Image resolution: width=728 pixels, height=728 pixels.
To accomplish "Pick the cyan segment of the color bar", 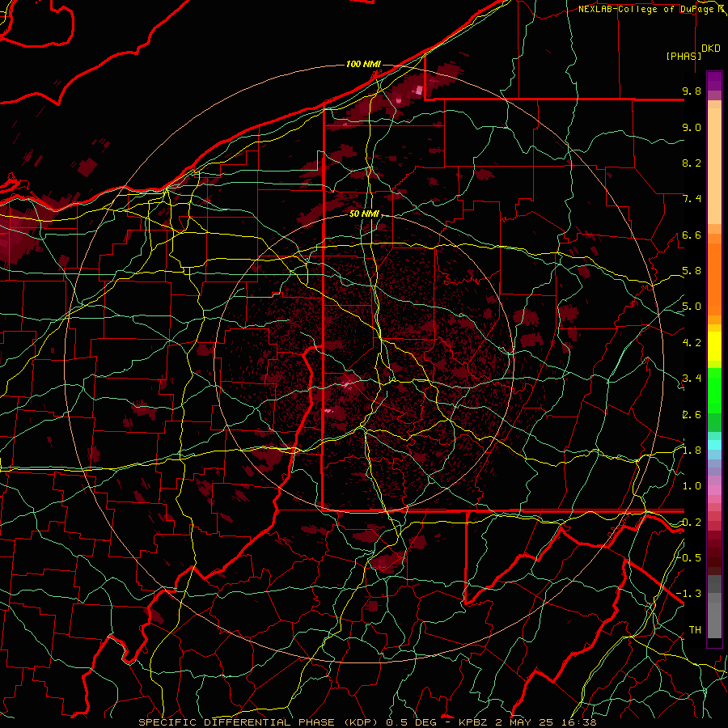I will click(x=714, y=445).
